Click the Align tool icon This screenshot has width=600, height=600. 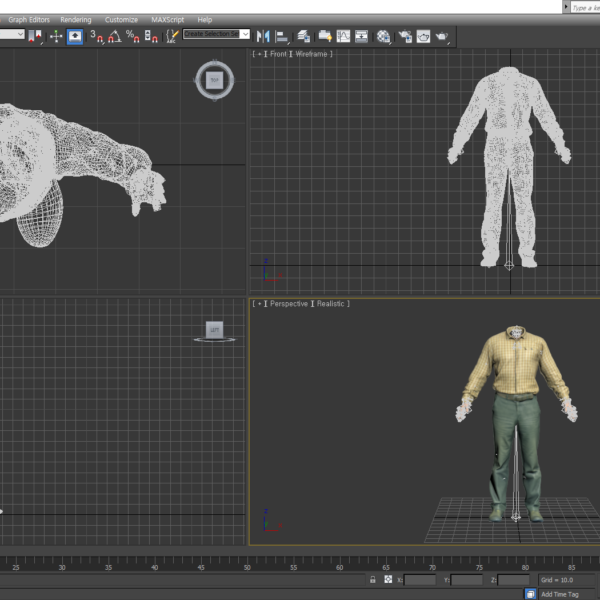click(280, 36)
